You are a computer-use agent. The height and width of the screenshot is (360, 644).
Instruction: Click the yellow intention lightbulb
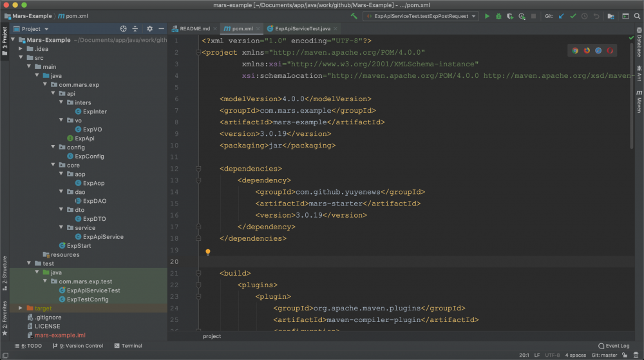click(207, 252)
